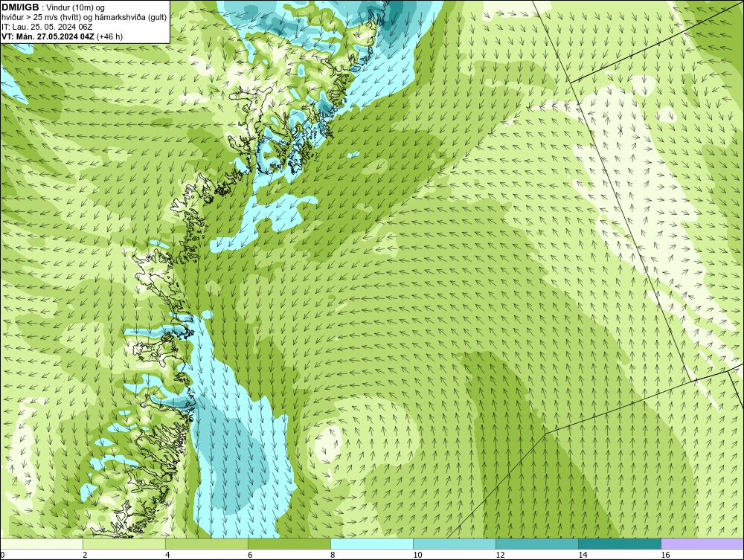744x560 pixels.
Task: Click the 8–10 m/s light cyan swatch
Action: tap(372, 544)
